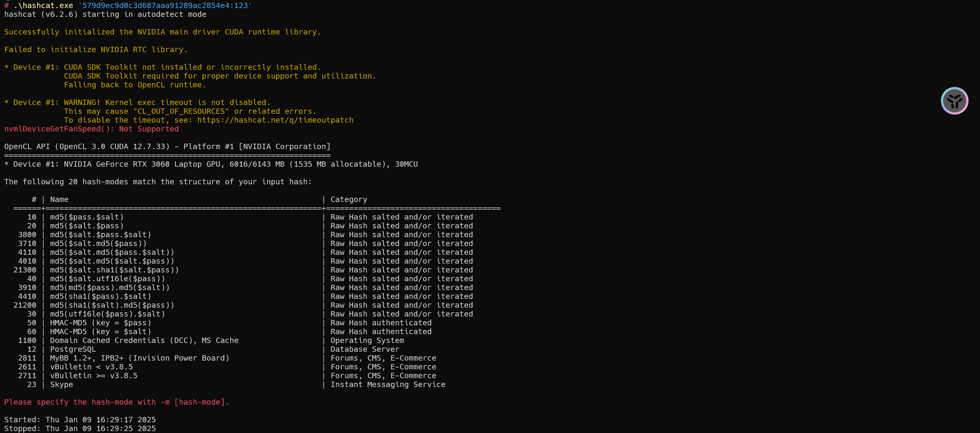Click 'hashcat (v6.2.6) starting in autodetect mode'
This screenshot has height=433, width=980.
105,15
